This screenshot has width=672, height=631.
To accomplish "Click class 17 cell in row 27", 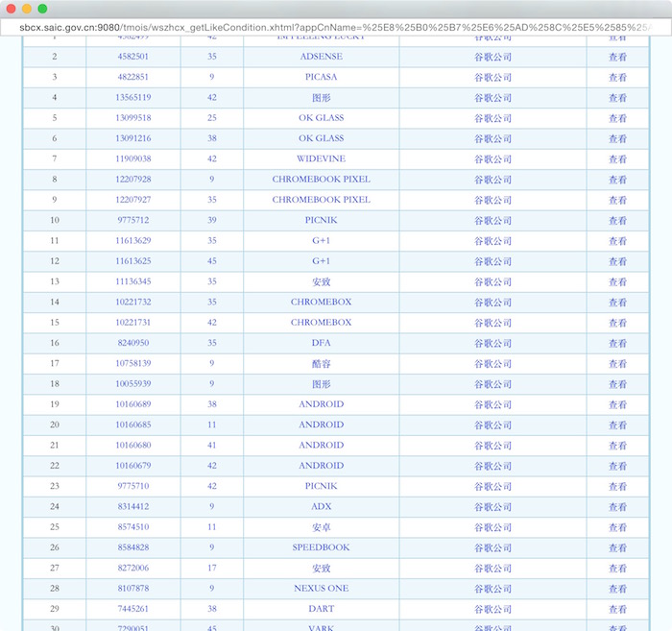I will [x=212, y=568].
